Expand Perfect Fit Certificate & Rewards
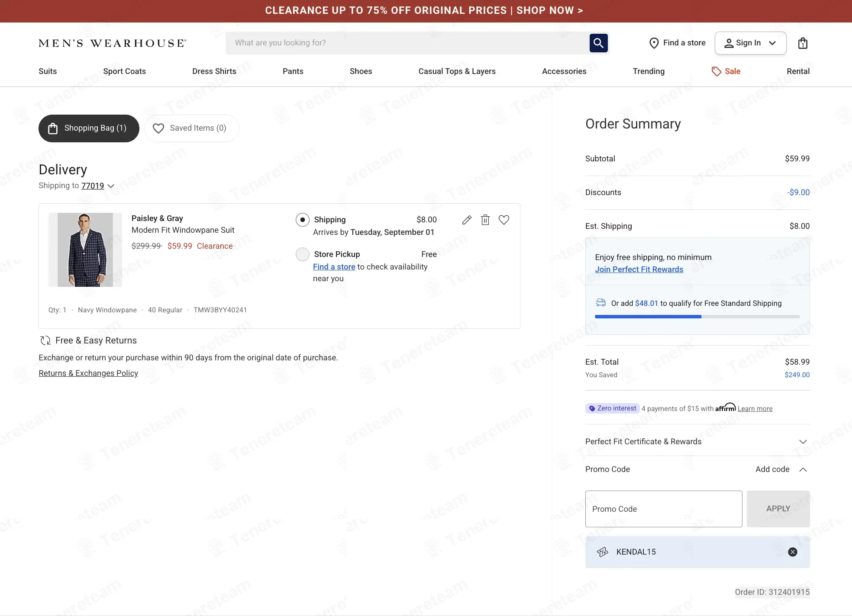This screenshot has height=616, width=852. pyautogui.click(x=697, y=442)
